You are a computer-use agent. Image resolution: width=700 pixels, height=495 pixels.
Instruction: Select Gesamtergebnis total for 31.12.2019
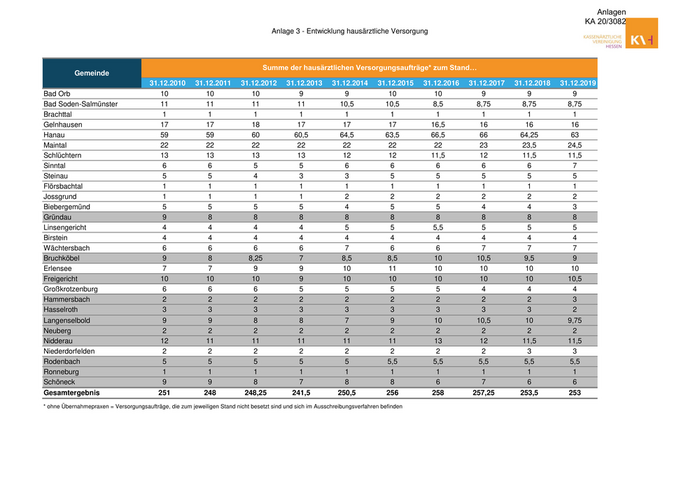576,393
